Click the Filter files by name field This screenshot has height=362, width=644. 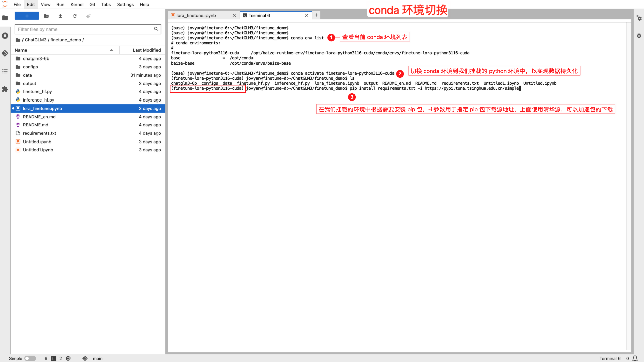click(85, 29)
